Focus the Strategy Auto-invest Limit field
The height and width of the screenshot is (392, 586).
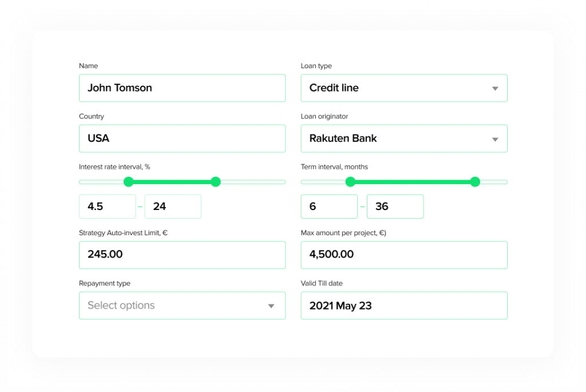click(182, 255)
